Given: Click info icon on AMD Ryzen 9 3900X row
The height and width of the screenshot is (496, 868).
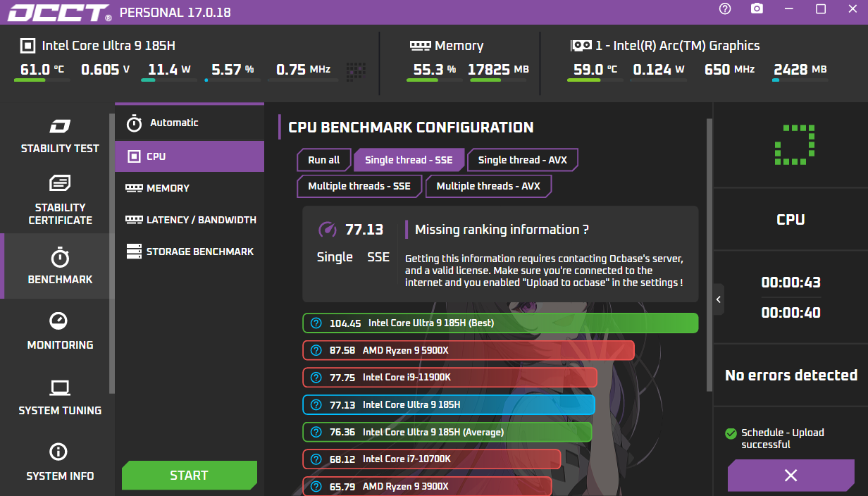Looking at the screenshot, I should click(316, 486).
